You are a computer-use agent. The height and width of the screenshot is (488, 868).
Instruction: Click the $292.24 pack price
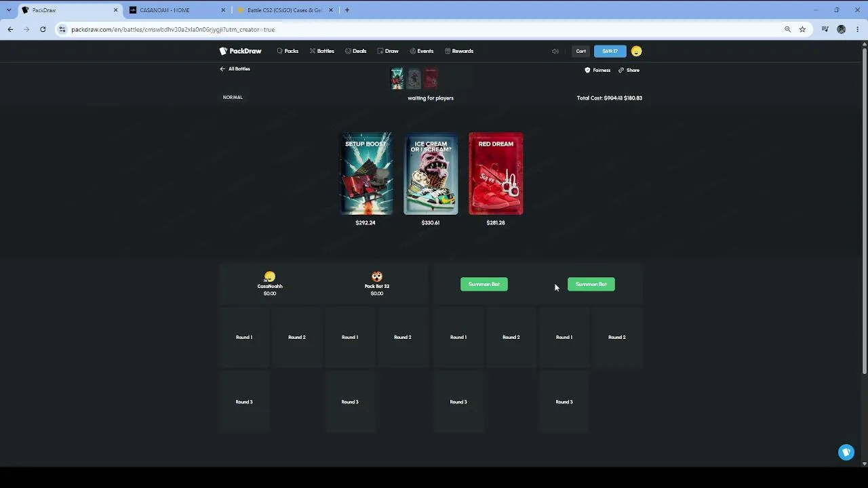pyautogui.click(x=366, y=223)
